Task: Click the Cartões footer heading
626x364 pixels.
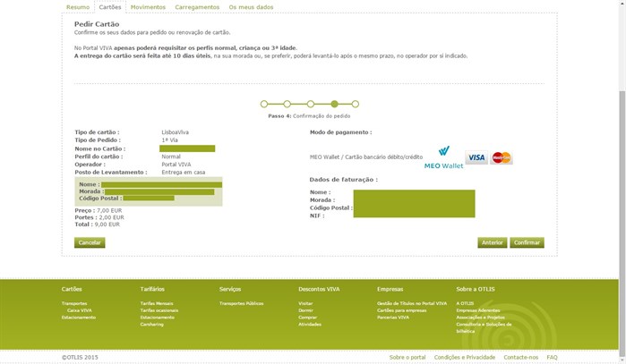Action: 72,289
